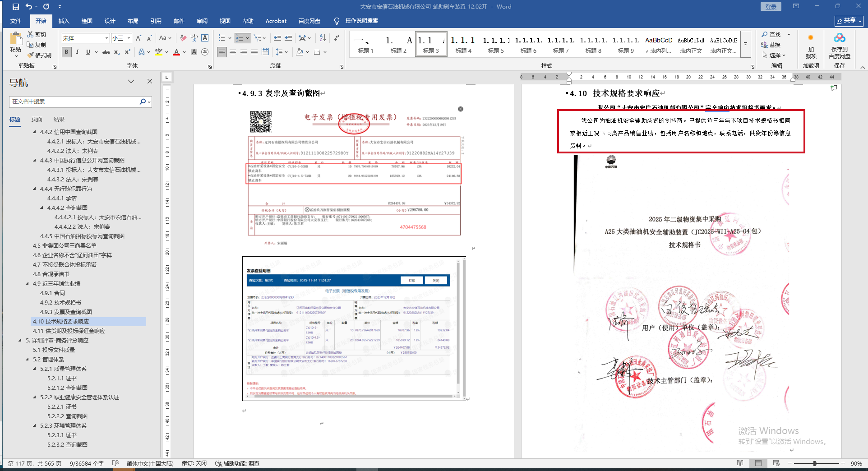Open paragraph borders icon
868x471 pixels.
pyautogui.click(x=317, y=52)
